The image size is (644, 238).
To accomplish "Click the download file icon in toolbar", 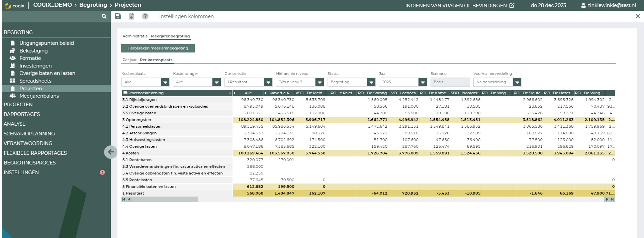I will coord(131,16).
